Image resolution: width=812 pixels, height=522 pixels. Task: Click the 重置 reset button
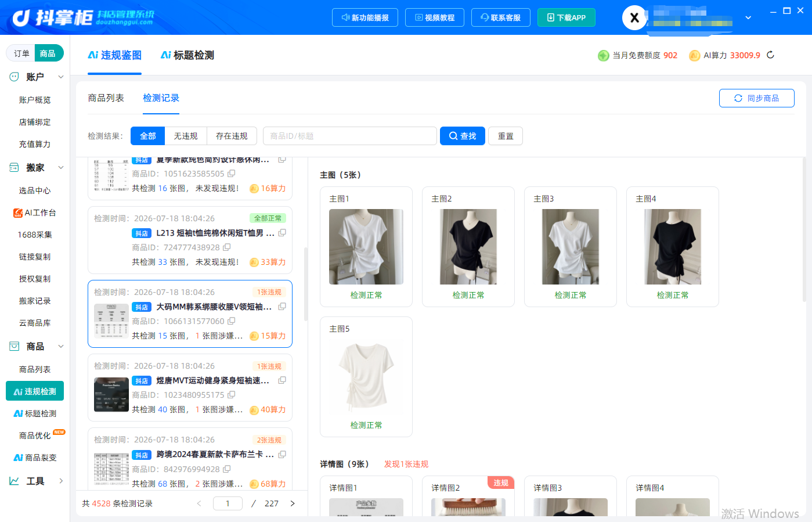(506, 136)
